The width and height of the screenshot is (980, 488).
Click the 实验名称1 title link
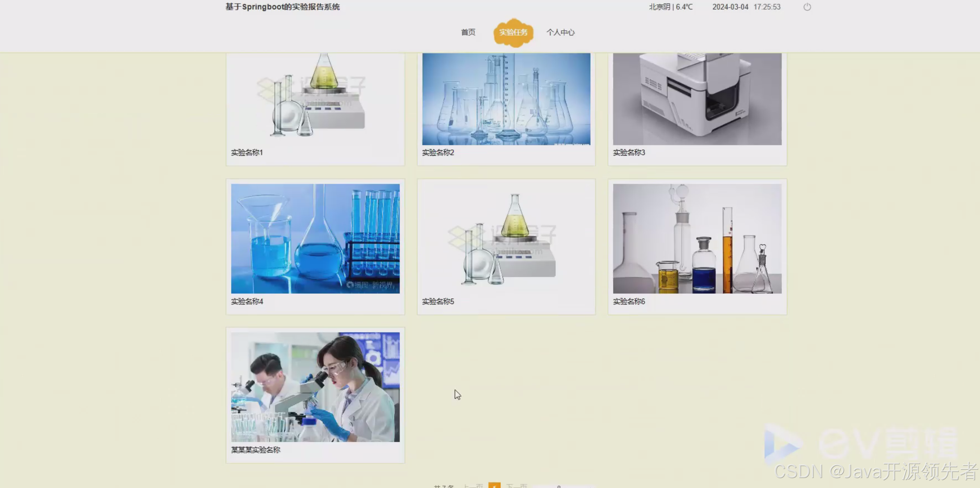tap(247, 152)
